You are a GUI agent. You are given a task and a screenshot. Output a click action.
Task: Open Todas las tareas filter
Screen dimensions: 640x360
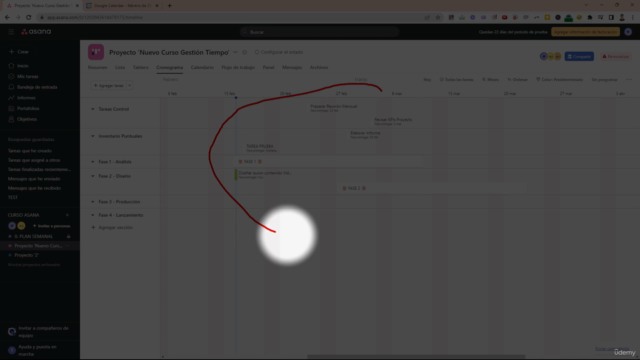[456, 80]
